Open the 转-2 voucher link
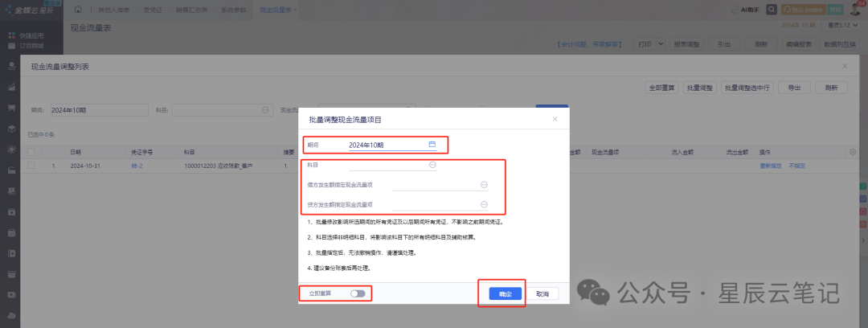Viewport: 868px width, 328px height. (x=137, y=166)
